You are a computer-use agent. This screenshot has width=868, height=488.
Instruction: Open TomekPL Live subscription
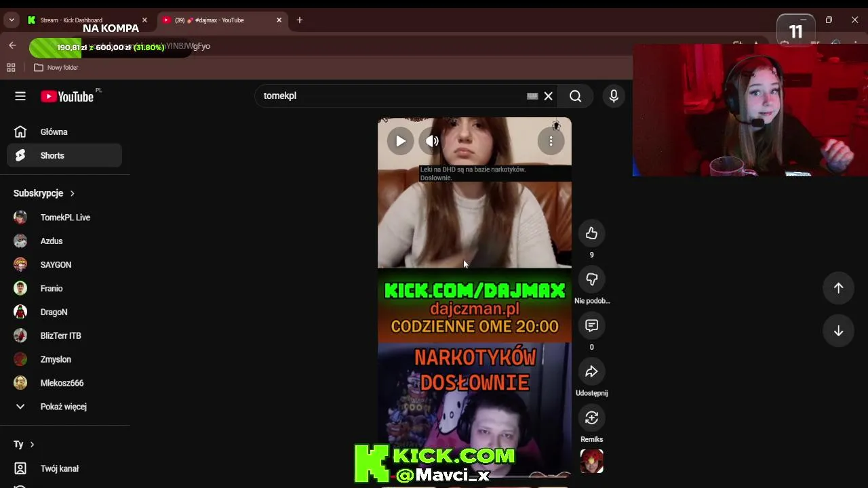[64, 218]
